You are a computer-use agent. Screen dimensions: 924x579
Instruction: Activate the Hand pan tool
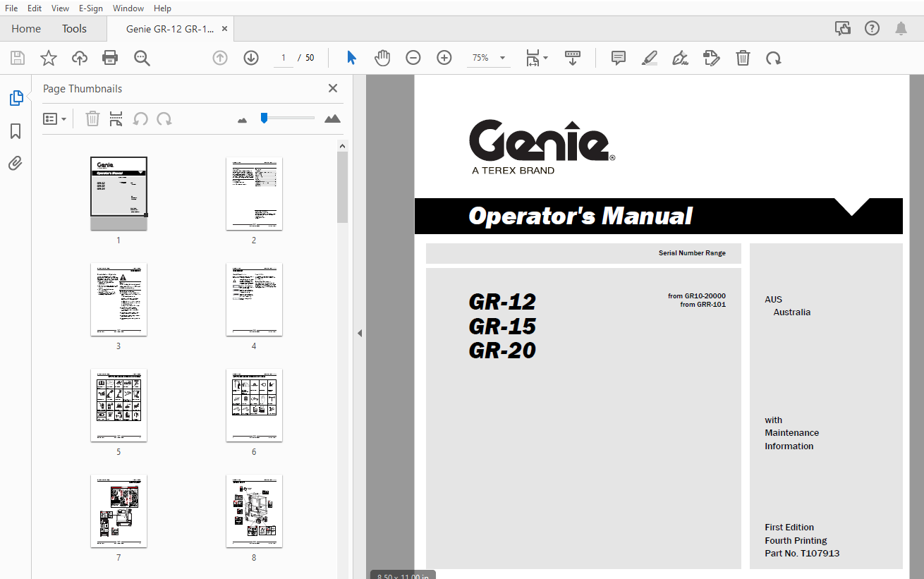click(382, 58)
